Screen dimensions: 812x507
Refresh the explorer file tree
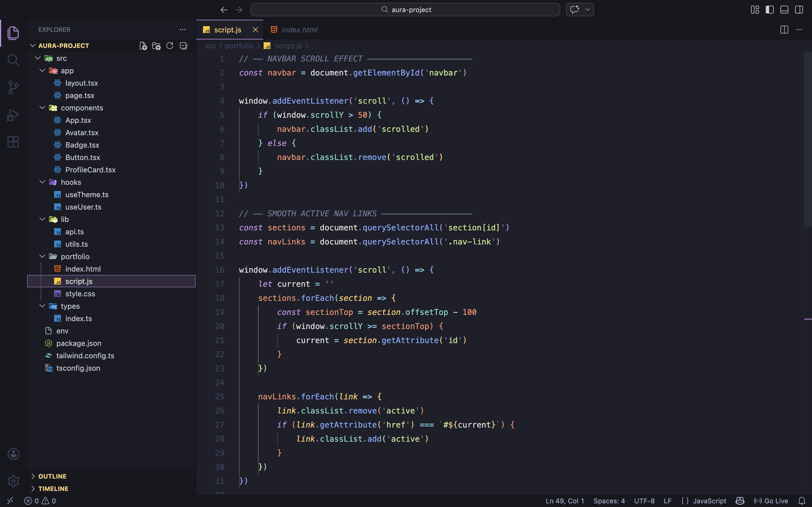(x=170, y=46)
